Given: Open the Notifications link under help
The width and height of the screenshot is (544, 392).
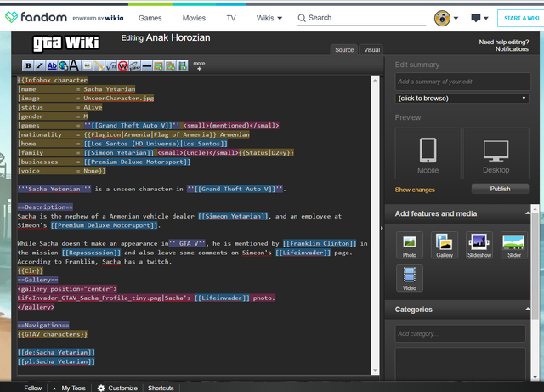Looking at the screenshot, I should [x=512, y=49].
